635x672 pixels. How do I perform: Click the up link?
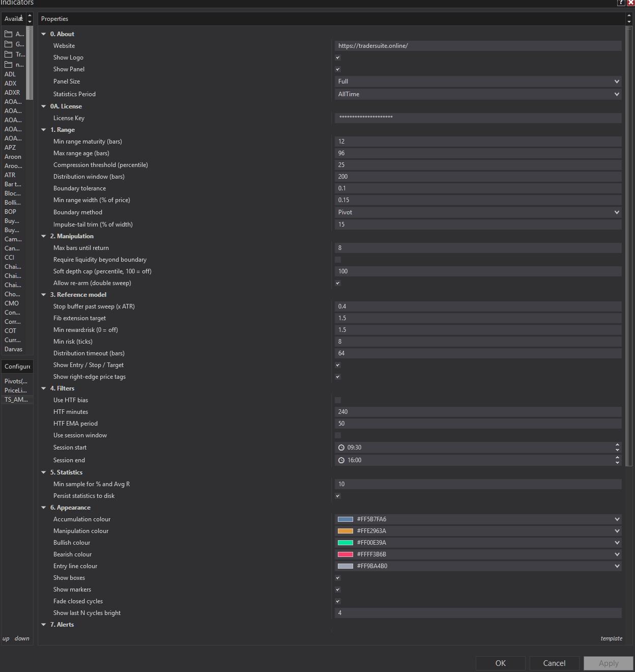pyautogui.click(x=6, y=638)
